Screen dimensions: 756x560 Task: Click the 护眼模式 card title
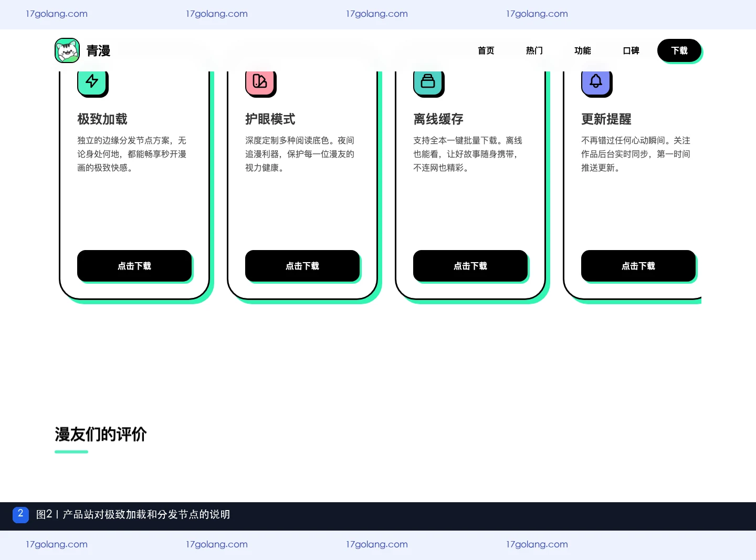click(x=270, y=119)
